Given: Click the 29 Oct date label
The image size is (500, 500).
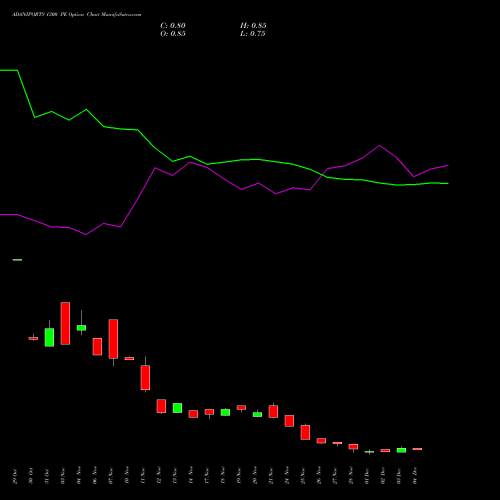Looking at the screenshot, I should [15, 476].
